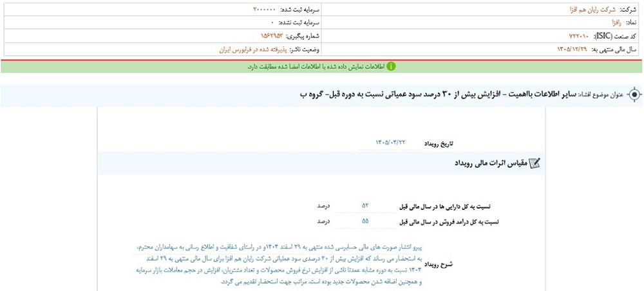Viewport: 644px width, 291px height.
Task: Click publisher status پذیرفته شده در فرابورس ایران
Action: (252, 50)
